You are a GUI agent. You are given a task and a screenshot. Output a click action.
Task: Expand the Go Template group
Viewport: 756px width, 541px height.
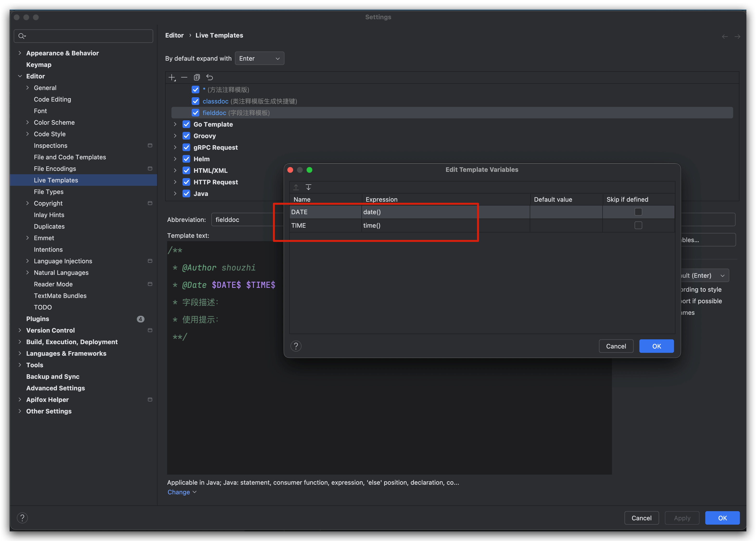coord(175,124)
